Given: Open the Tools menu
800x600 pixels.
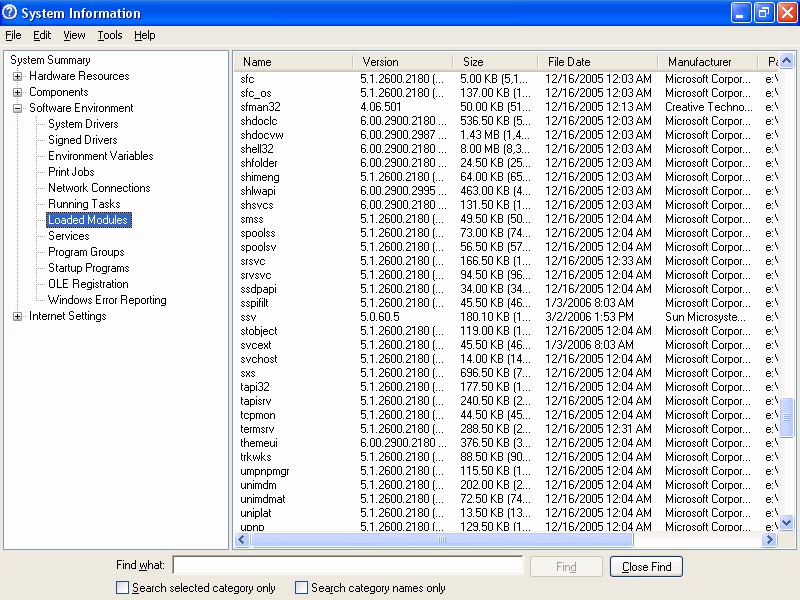Looking at the screenshot, I should tap(110, 35).
